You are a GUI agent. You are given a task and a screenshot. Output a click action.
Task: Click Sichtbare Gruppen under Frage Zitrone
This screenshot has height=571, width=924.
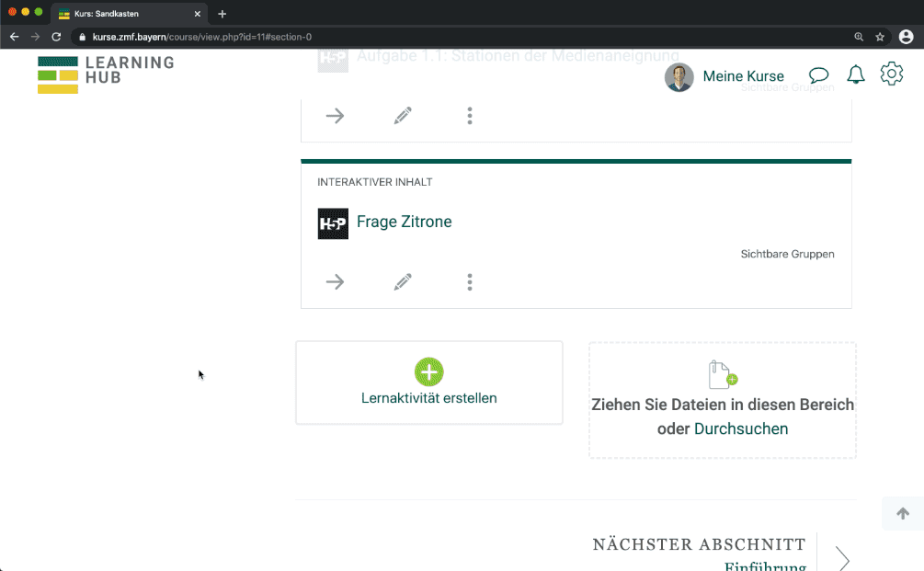(x=787, y=254)
